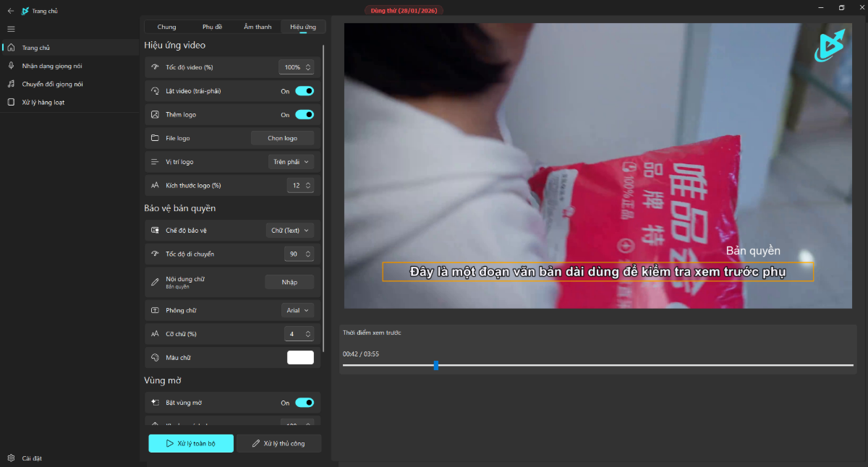Pick a text color with the Màu chữ swatch
The height and width of the screenshot is (467, 868).
pyautogui.click(x=299, y=357)
